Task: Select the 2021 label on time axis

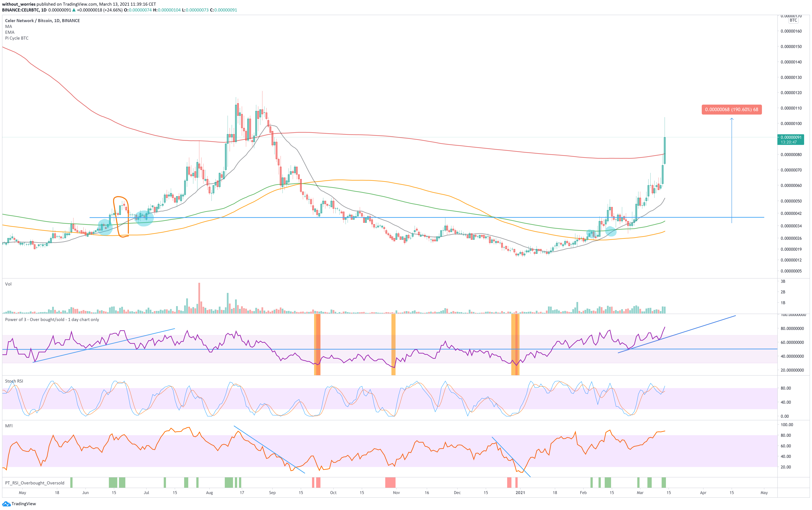Action: (x=520, y=493)
